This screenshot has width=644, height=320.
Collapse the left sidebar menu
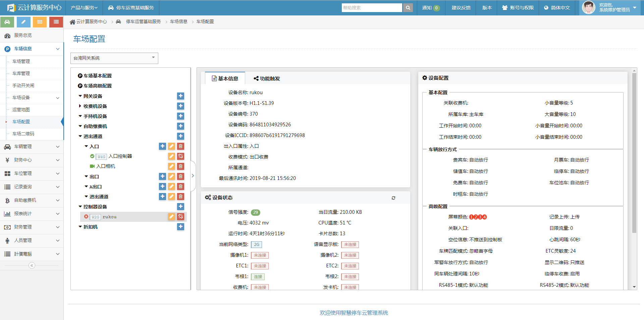[x=32, y=265]
